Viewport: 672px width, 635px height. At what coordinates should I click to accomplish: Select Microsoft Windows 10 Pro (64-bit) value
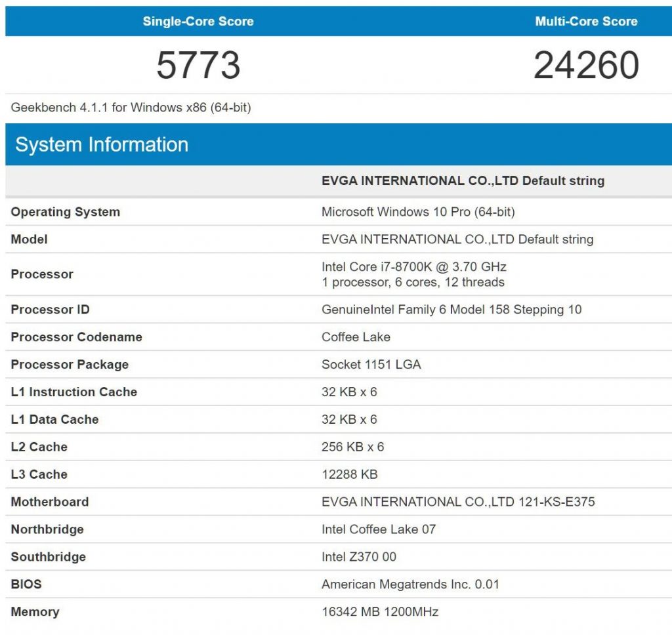click(418, 212)
